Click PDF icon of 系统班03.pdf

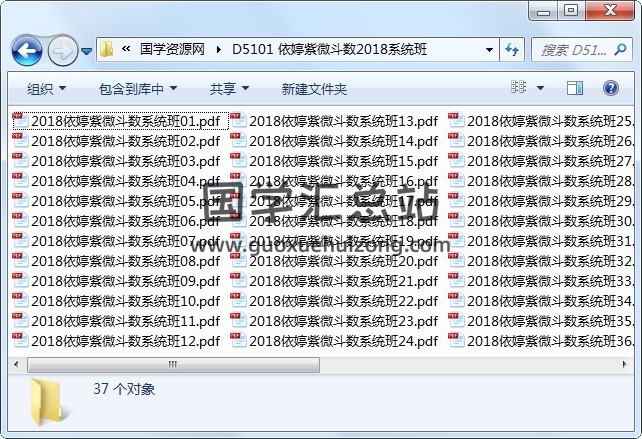point(20,161)
